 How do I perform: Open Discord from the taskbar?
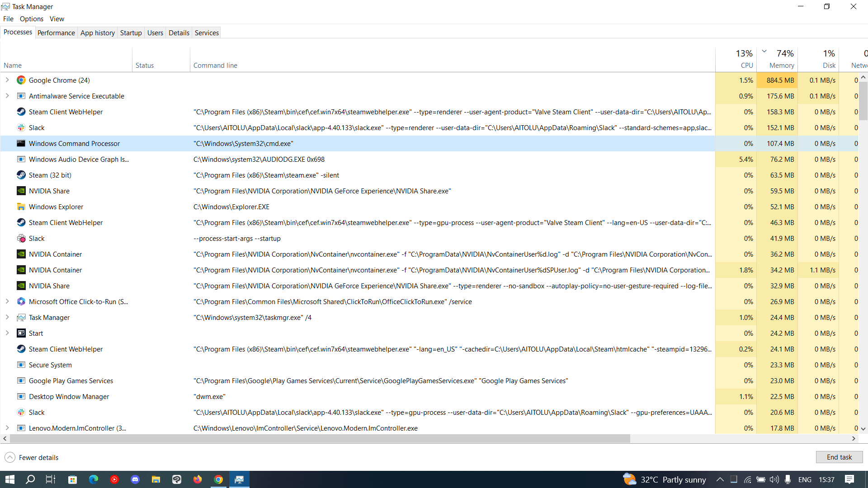(x=135, y=479)
